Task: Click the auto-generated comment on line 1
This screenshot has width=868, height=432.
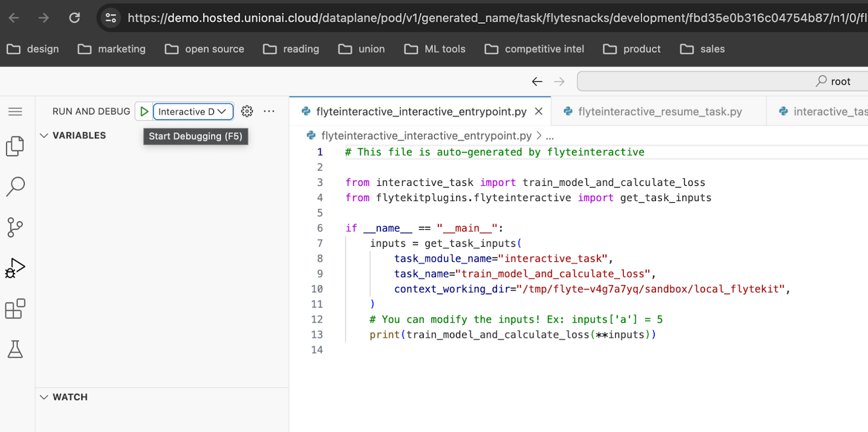Action: tap(495, 152)
